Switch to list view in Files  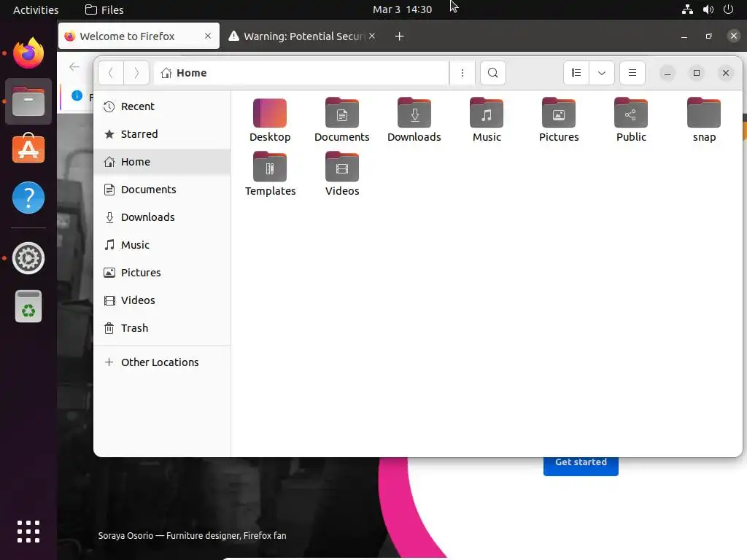[576, 73]
